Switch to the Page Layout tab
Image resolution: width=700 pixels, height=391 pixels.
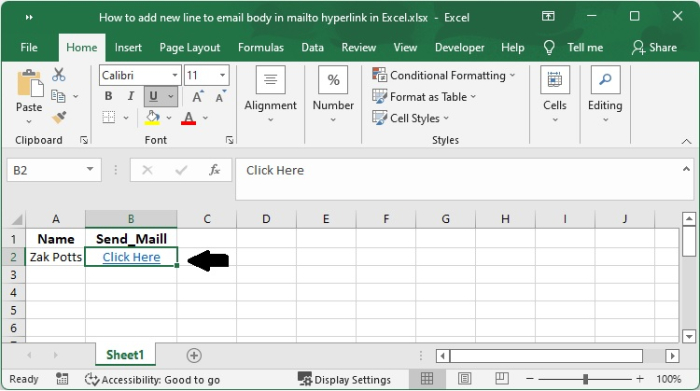(190, 48)
